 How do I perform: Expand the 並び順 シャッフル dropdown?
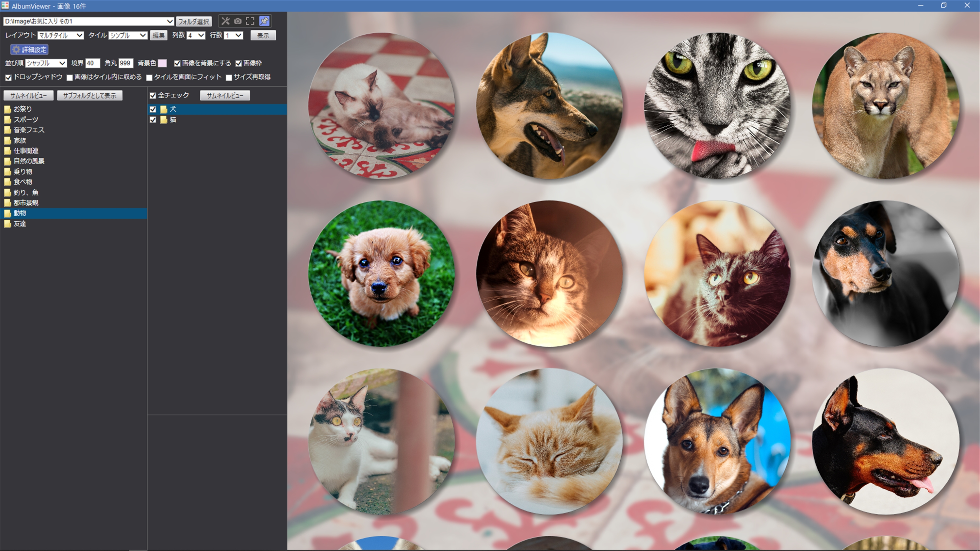click(x=46, y=63)
